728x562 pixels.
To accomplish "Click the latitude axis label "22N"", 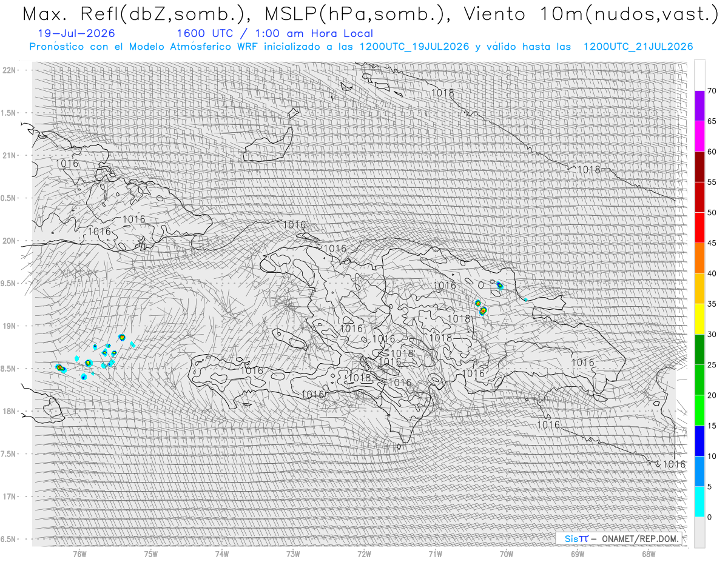I will click(x=10, y=70).
